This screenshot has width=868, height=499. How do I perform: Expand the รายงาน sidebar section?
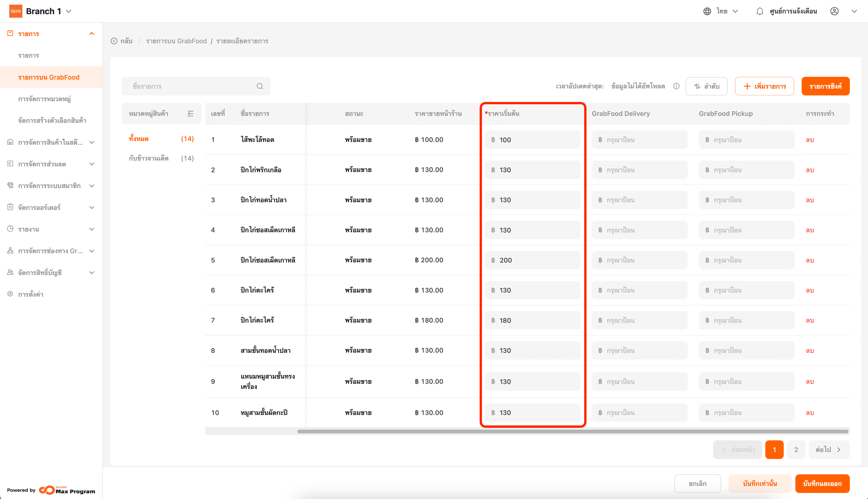click(x=92, y=229)
